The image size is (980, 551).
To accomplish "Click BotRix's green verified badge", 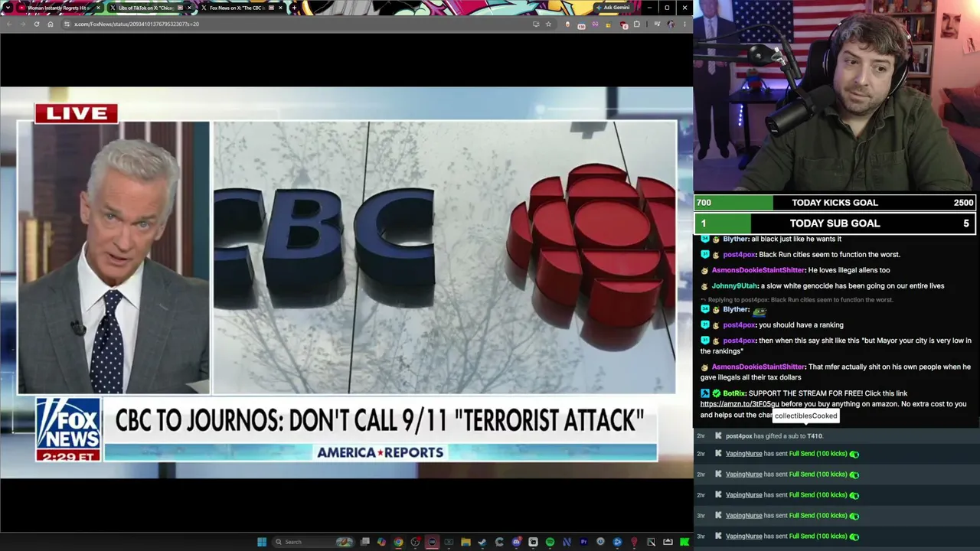I will click(716, 393).
